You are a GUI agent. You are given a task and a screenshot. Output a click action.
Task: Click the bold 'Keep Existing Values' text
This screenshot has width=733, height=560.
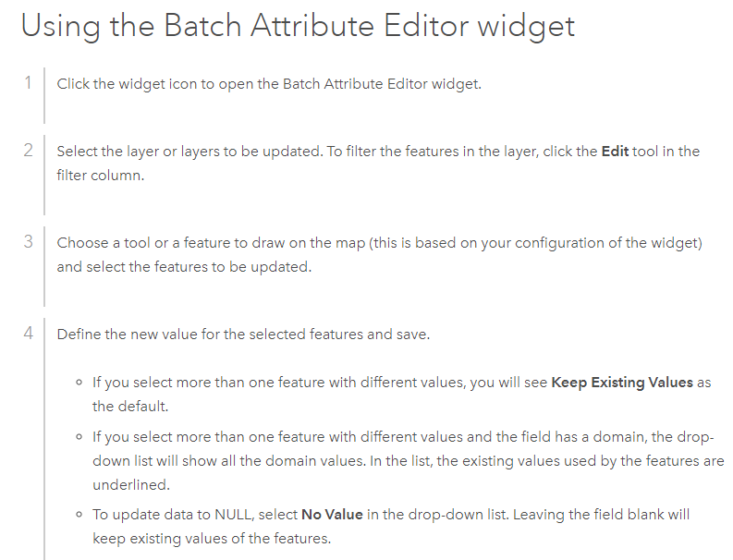[622, 382]
